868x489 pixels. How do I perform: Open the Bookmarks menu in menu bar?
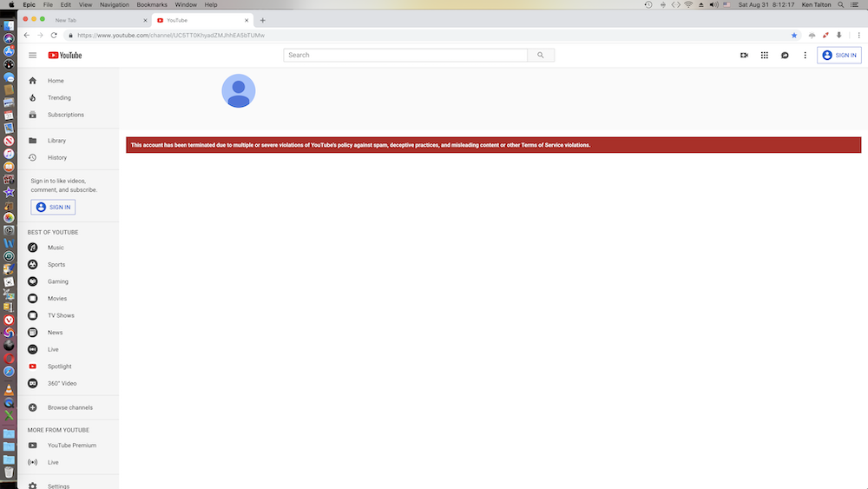[152, 4]
